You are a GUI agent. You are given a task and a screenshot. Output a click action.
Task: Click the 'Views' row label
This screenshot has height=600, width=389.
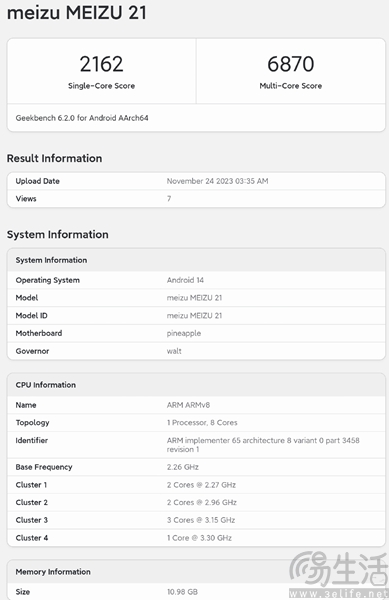26,199
